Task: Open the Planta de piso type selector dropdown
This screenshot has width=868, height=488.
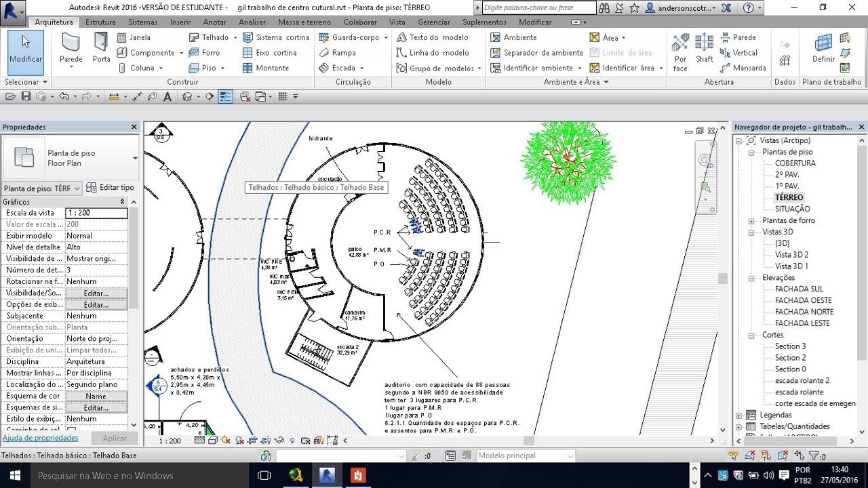Action: (x=135, y=158)
